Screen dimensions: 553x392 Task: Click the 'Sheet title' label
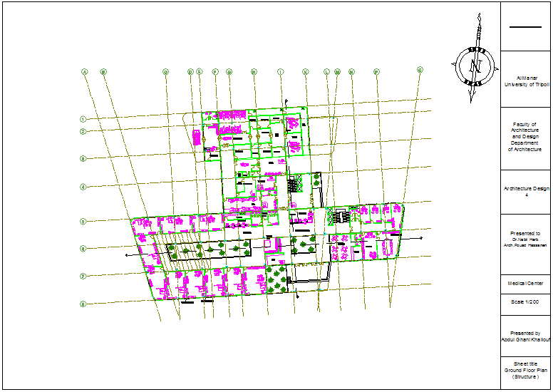tap(525, 364)
